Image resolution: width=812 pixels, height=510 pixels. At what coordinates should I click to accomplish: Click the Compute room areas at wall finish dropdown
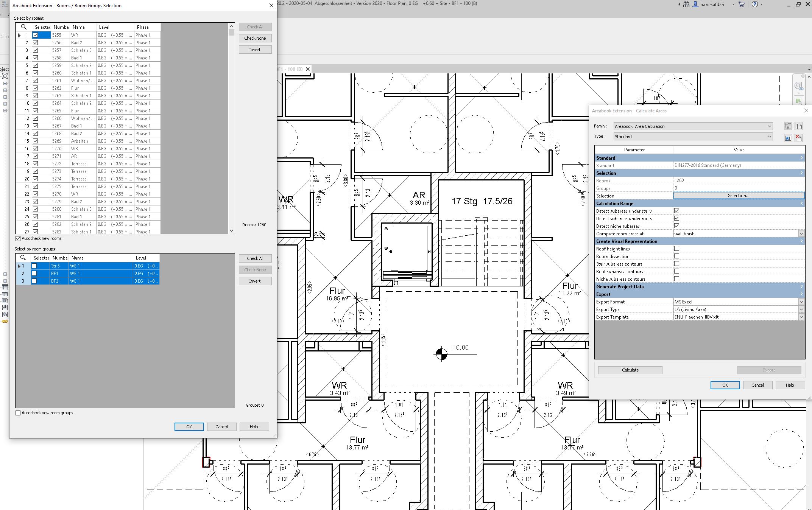point(738,233)
